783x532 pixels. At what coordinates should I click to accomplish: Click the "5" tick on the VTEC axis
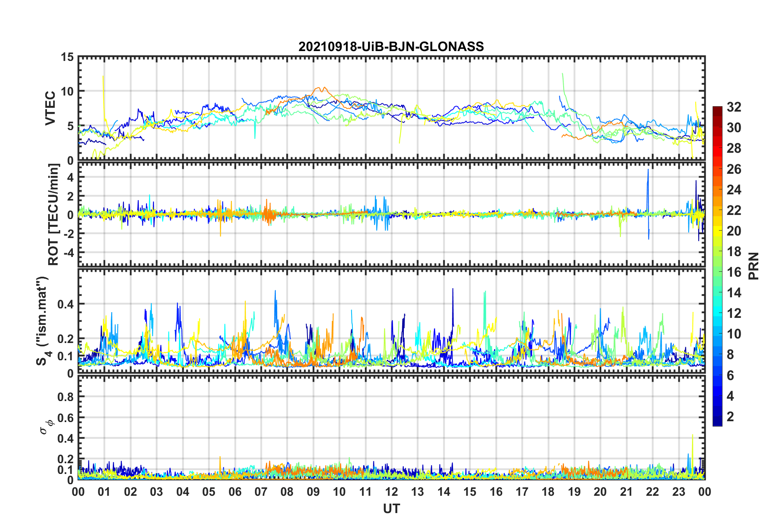(70, 126)
